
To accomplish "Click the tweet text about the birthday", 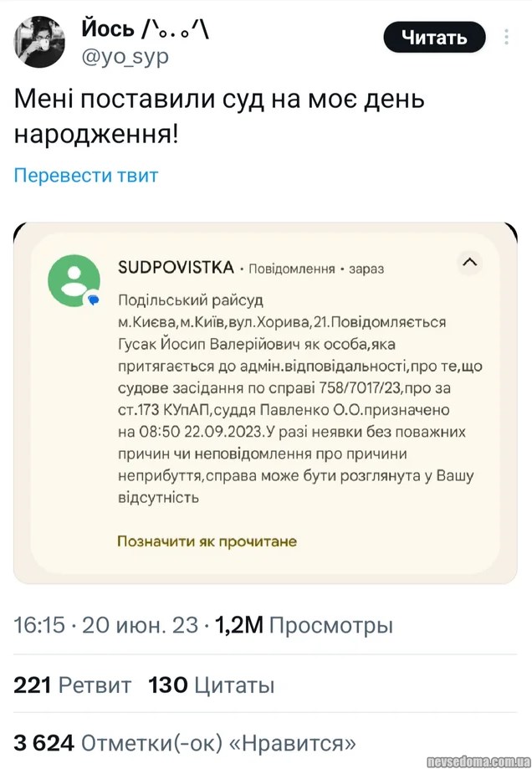I will click(x=219, y=115).
